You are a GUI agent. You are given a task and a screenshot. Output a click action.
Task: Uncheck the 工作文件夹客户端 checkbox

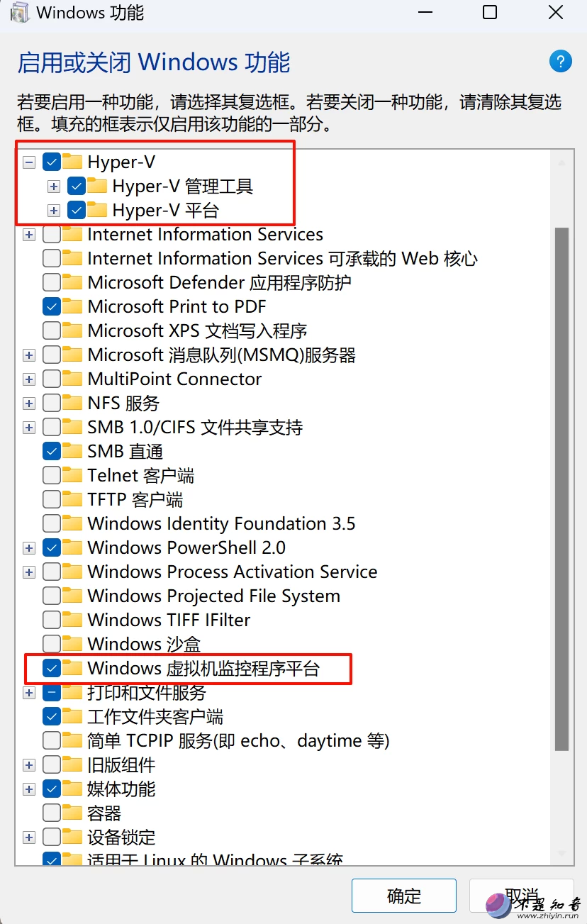pyautogui.click(x=52, y=716)
